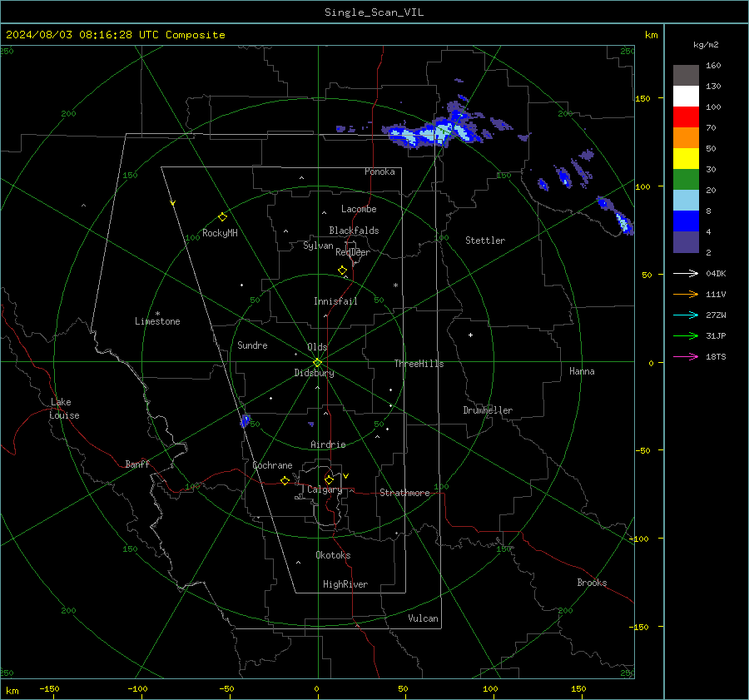Click the Brooks town label
749x700 pixels.
point(592,583)
